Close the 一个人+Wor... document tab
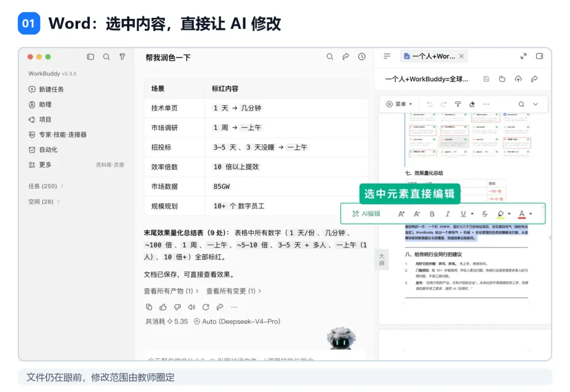 pyautogui.click(x=461, y=56)
